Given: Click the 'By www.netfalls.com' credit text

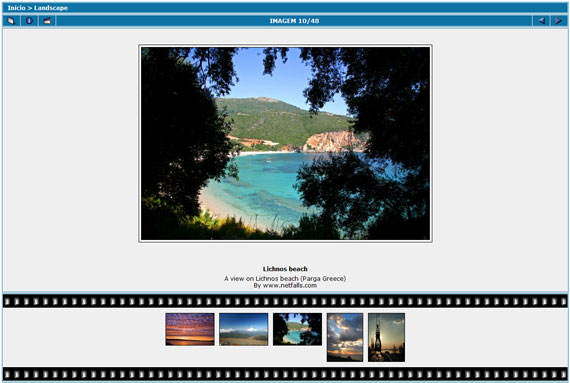Looking at the screenshot, I should coord(285,286).
